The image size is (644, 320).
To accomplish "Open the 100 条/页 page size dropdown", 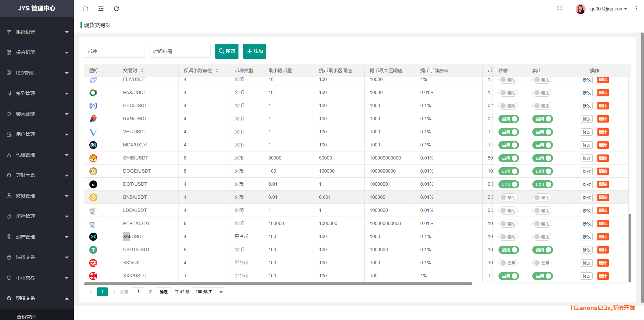I will tap(209, 292).
